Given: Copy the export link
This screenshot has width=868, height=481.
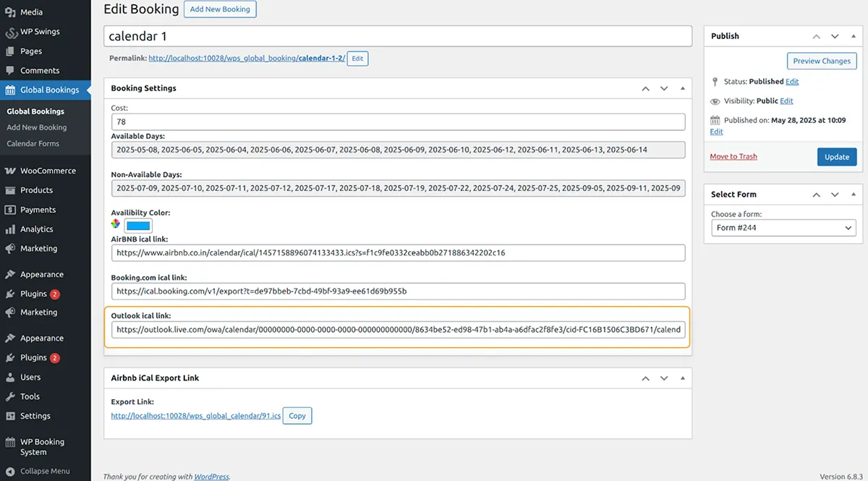Looking at the screenshot, I should 297,416.
